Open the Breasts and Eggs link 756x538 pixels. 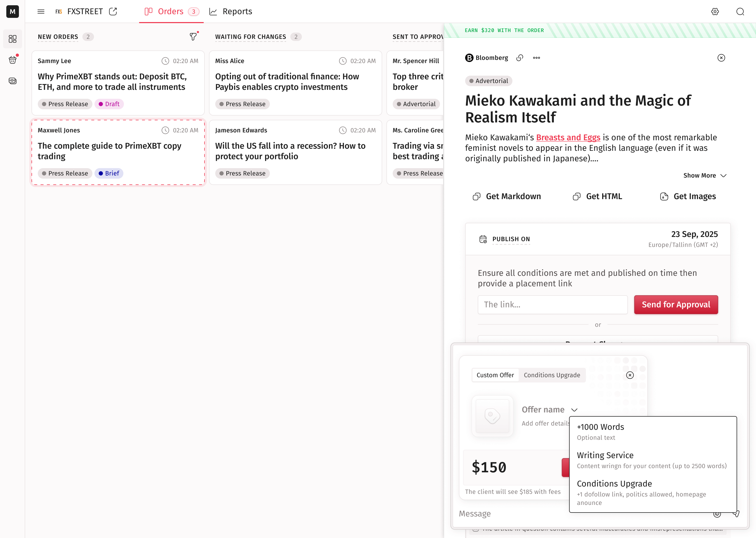(568, 137)
